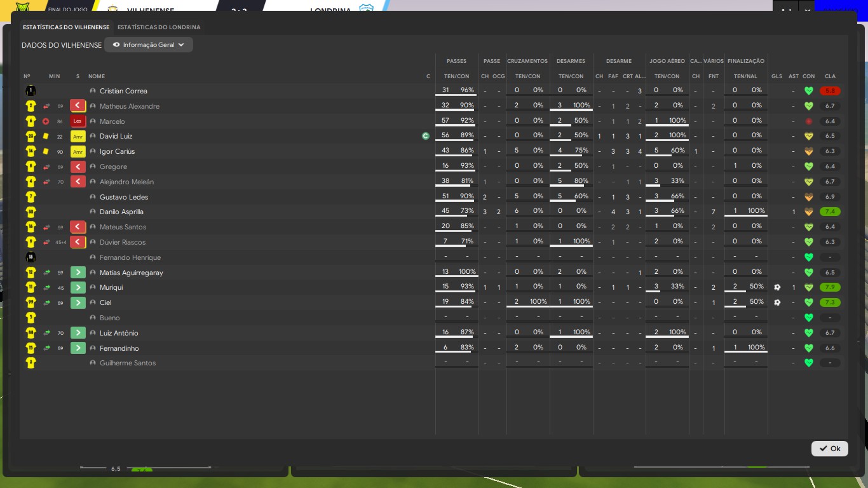Viewport: 868px width, 488px height.
Task: Click the 6.9 rating for Gustavo Ledes
Action: pyautogui.click(x=830, y=197)
